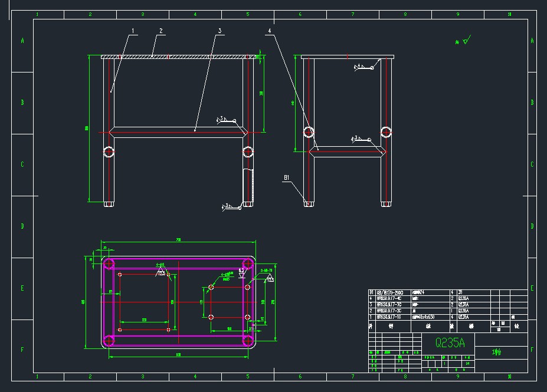Viewport: 547px width, 392px height.
Task: Select the B1 callout label near side foot
Action: click(x=287, y=177)
